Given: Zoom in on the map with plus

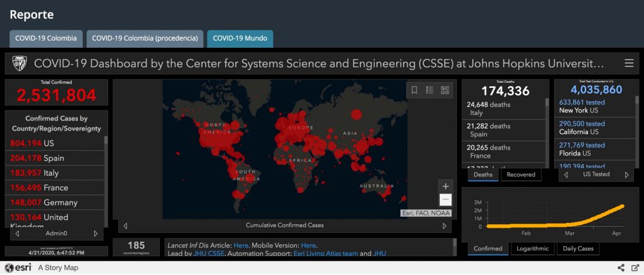Looking at the screenshot, I should [446, 186].
